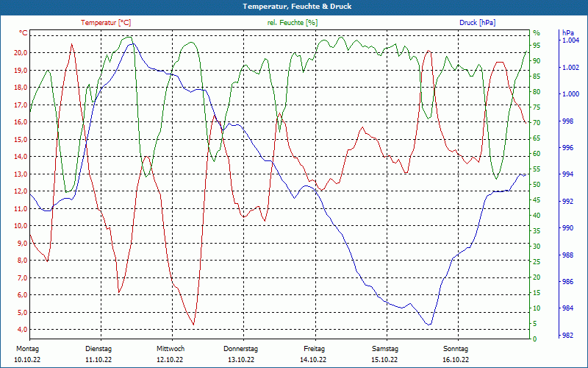Click the 19,0 temperature axis value
This screenshot has height=368, width=588.
[x=21, y=70]
